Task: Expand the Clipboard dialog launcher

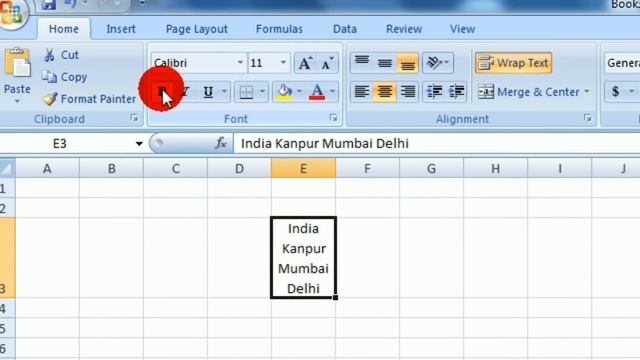Action: click(x=134, y=118)
